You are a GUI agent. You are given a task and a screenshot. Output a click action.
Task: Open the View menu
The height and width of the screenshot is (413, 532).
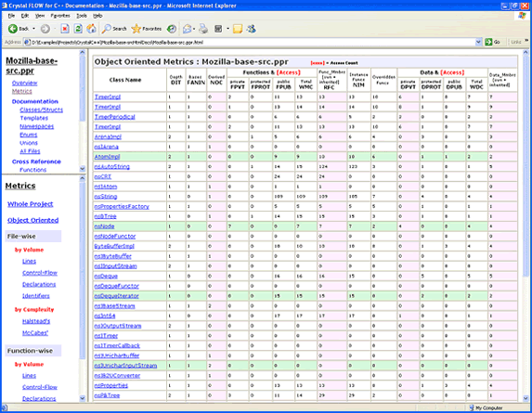tap(40, 16)
